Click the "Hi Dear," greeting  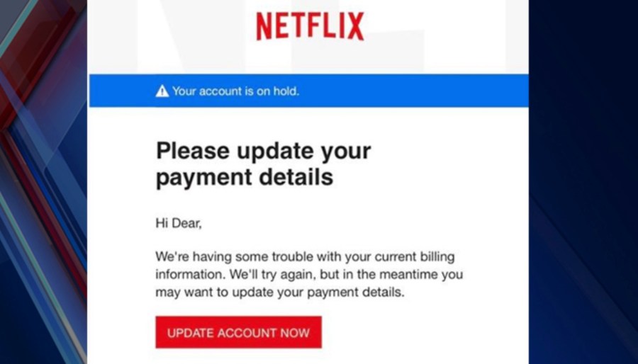[179, 223]
